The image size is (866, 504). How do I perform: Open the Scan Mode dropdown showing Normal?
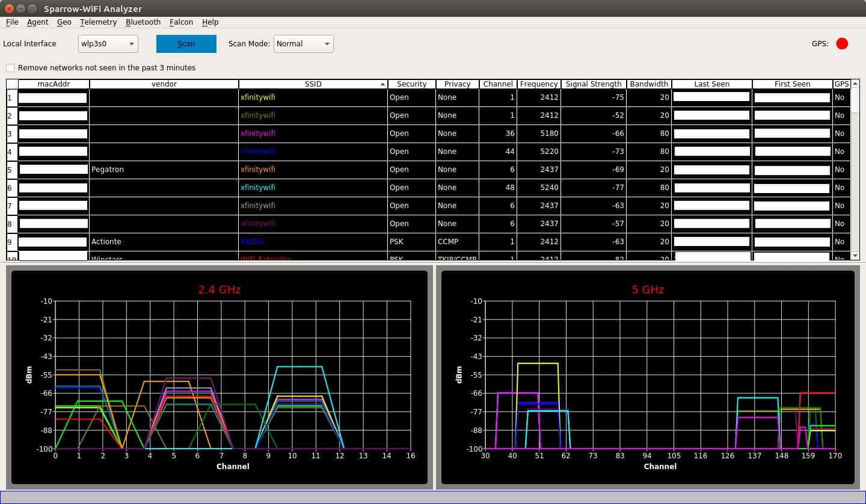[x=303, y=43]
